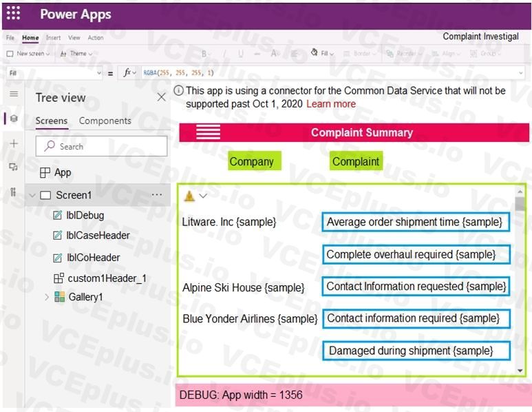The height and width of the screenshot is (412, 532).
Task: Click the Complaint header label
Action: (356, 161)
